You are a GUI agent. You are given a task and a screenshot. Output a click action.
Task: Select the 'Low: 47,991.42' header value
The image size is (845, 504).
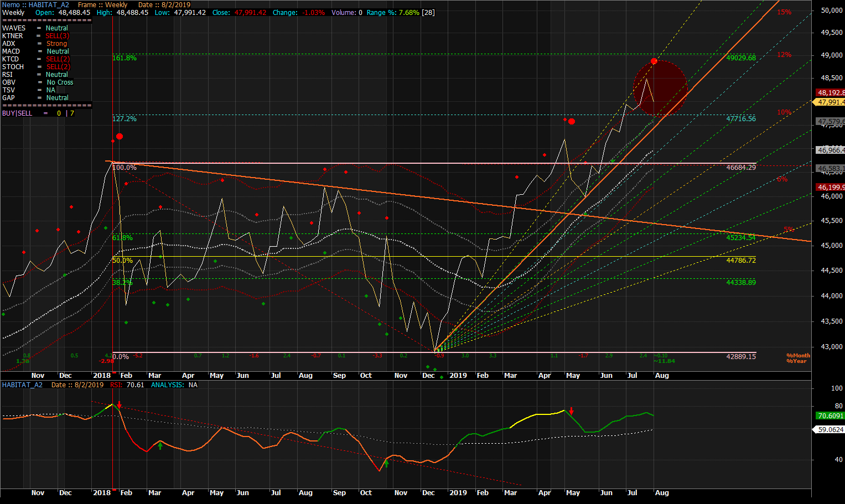click(180, 12)
